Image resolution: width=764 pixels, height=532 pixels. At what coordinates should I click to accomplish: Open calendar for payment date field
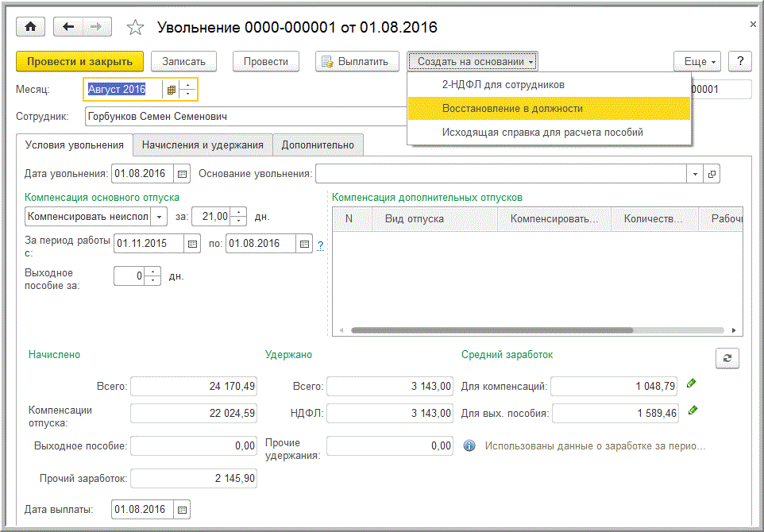point(182,509)
